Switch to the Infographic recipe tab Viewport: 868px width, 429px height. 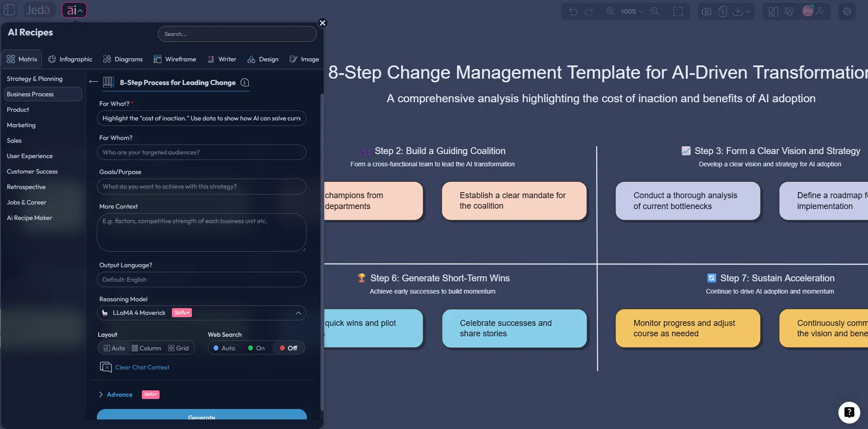(x=70, y=59)
